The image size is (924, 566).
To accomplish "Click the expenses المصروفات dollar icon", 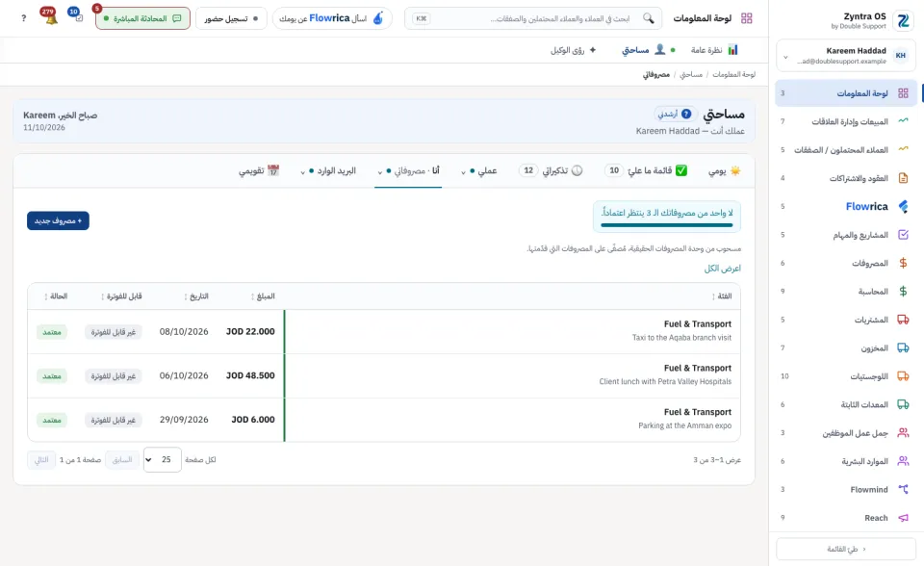I will point(903,263).
